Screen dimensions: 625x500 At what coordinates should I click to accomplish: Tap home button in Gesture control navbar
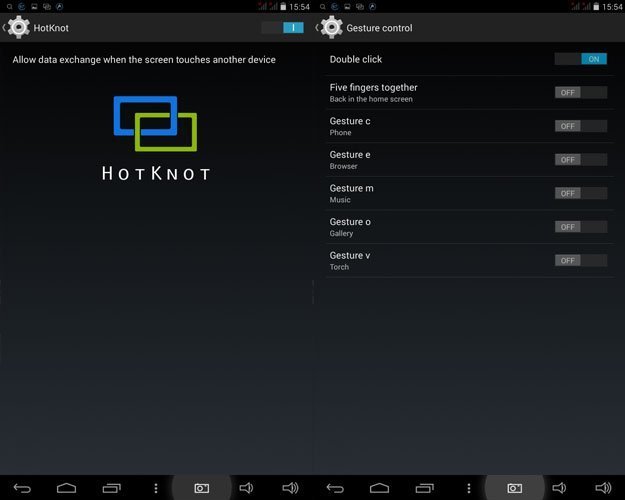pyautogui.click(x=379, y=488)
